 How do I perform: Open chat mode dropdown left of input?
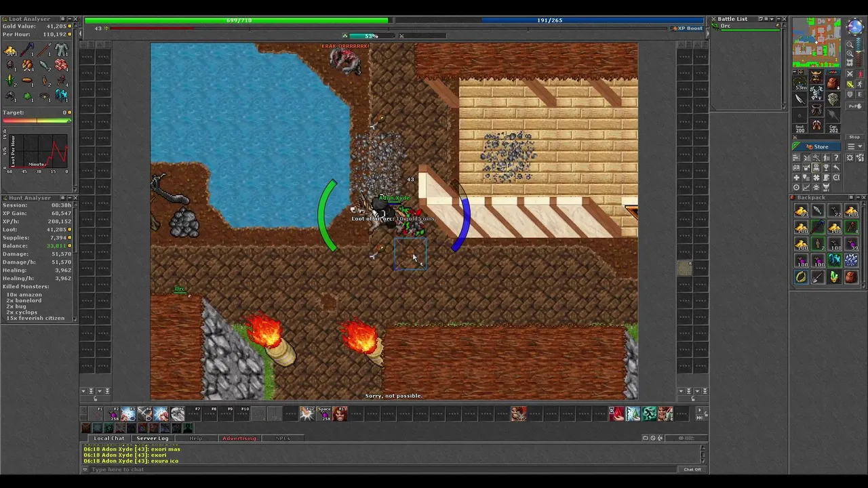(x=86, y=469)
